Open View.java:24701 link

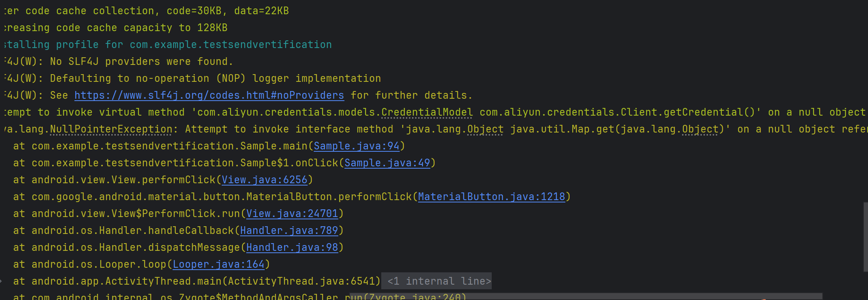click(292, 214)
